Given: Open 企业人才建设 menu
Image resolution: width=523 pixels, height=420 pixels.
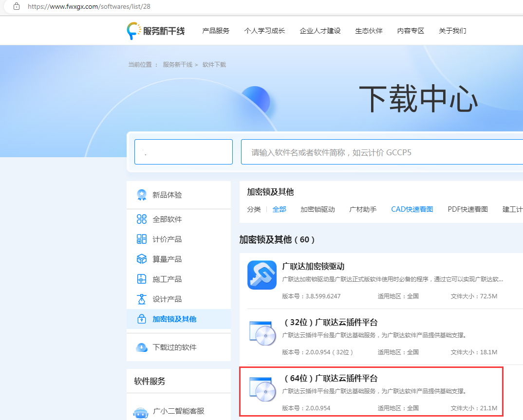Looking at the screenshot, I should click(x=320, y=31).
